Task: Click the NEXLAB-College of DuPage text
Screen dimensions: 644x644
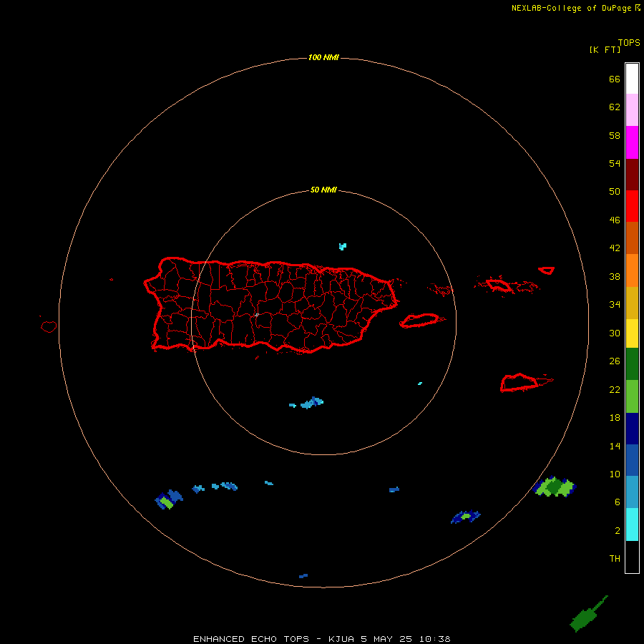Action: coord(572,8)
